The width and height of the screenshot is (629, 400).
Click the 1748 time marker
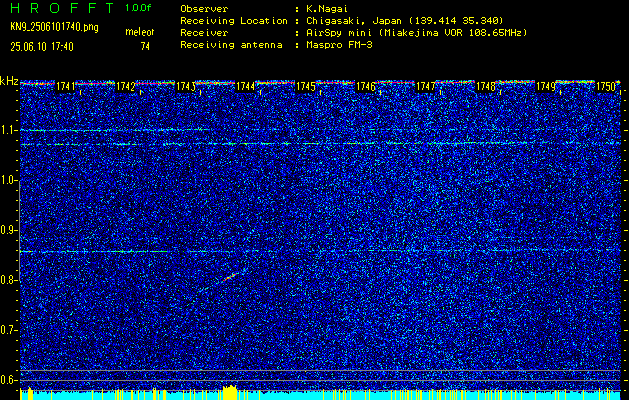click(485, 87)
